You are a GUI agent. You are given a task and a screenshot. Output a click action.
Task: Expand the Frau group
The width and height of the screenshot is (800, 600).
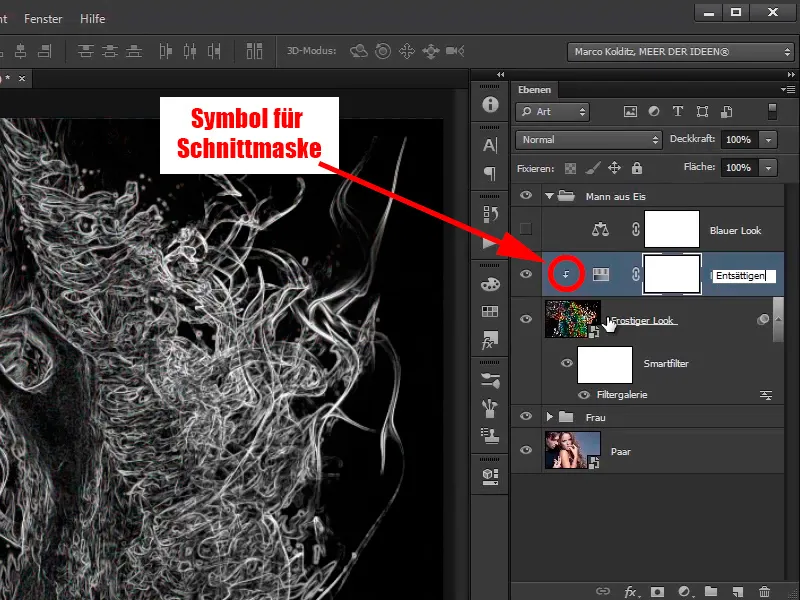(x=549, y=416)
